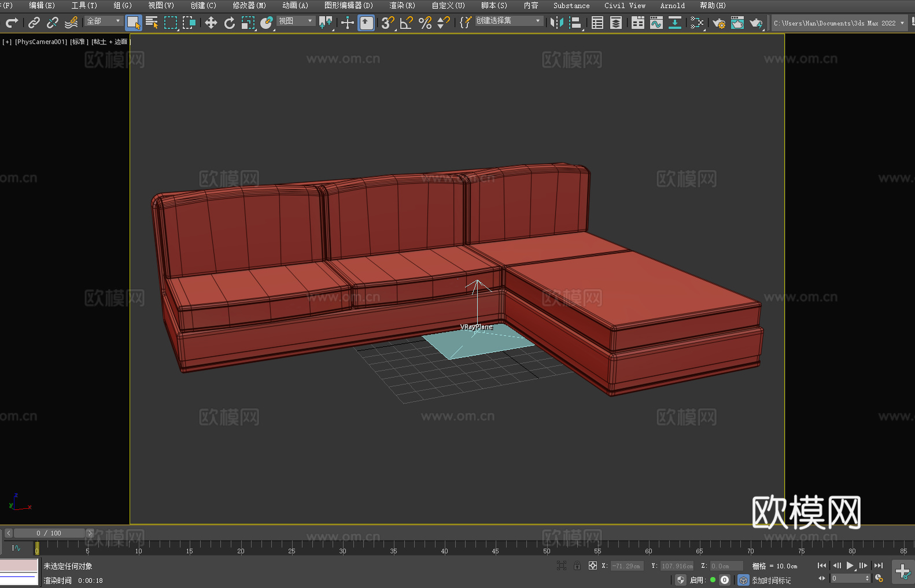Click the Schematic View download-arrow icon
Screen dimensions: 915x588
click(x=675, y=23)
